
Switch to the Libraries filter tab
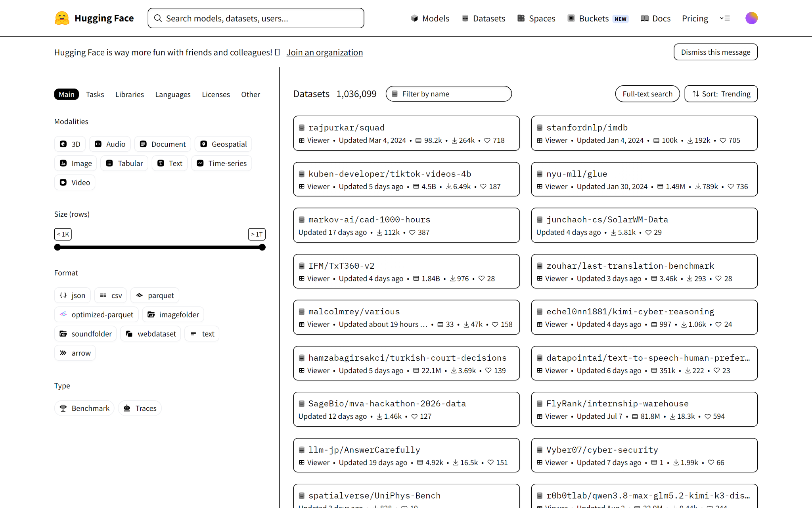tap(130, 94)
